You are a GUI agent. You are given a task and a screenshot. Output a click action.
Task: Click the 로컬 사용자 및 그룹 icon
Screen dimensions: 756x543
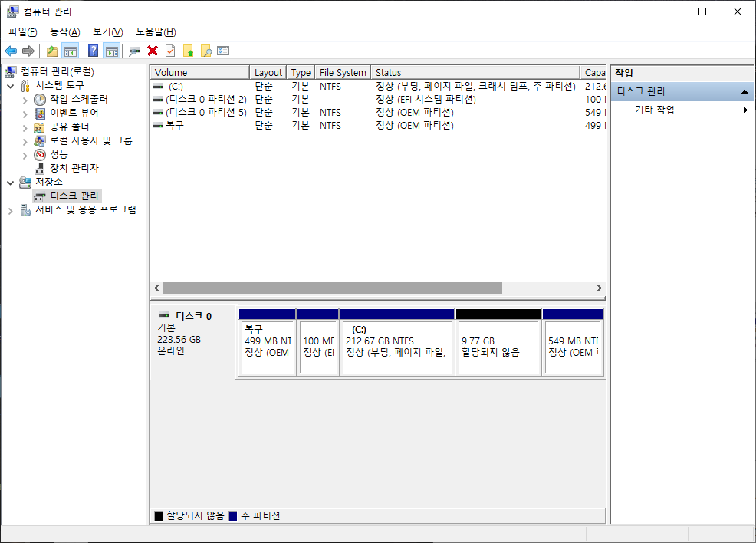(40, 141)
